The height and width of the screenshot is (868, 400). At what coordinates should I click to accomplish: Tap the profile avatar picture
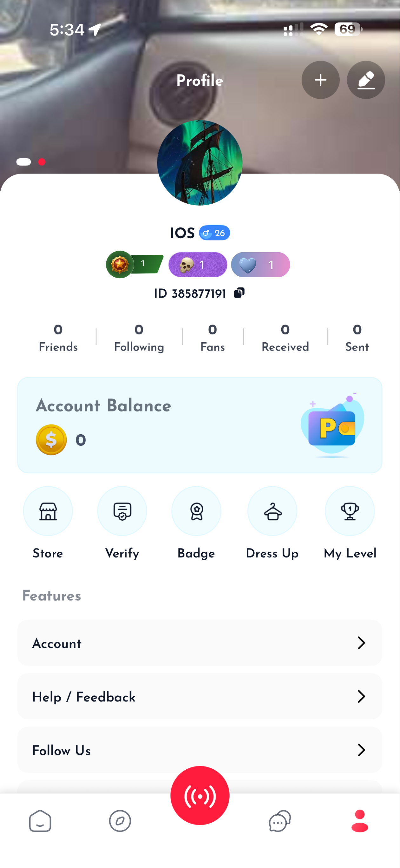pos(200,163)
